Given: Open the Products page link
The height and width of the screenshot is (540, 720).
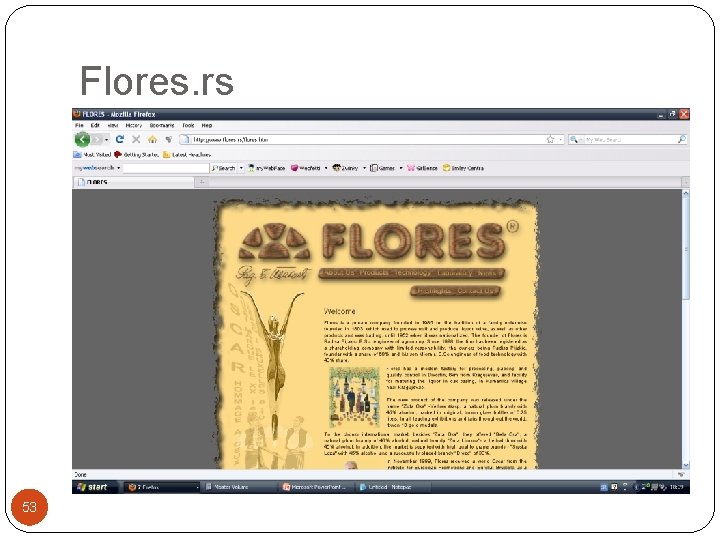Looking at the screenshot, I should coord(374,273).
